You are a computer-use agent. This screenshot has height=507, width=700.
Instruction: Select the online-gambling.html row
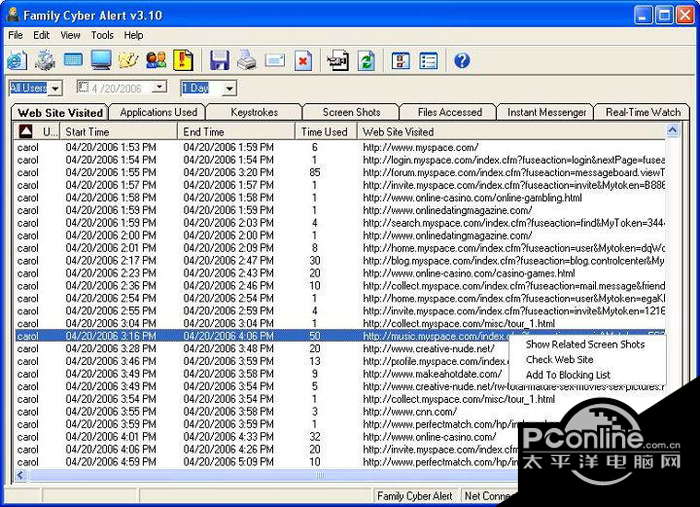tap(340, 197)
